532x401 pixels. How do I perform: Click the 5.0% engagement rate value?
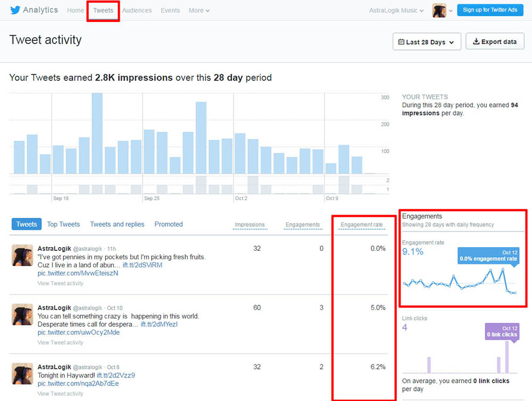(378, 308)
